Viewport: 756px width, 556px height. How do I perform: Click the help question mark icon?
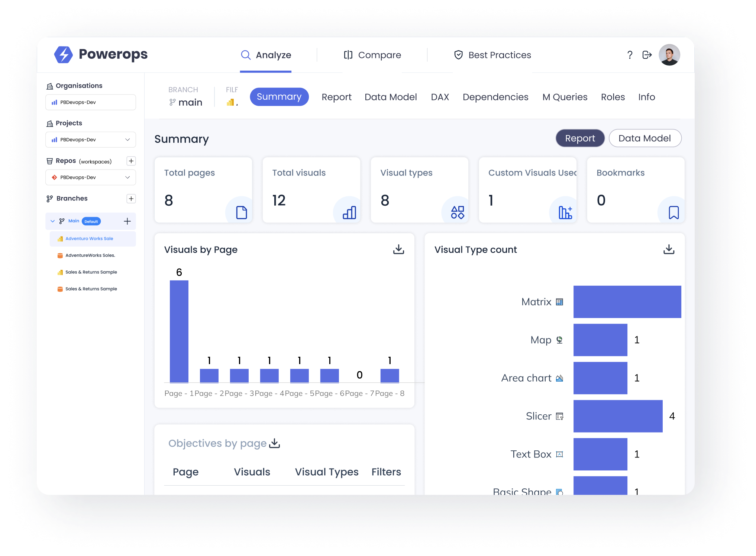630,55
